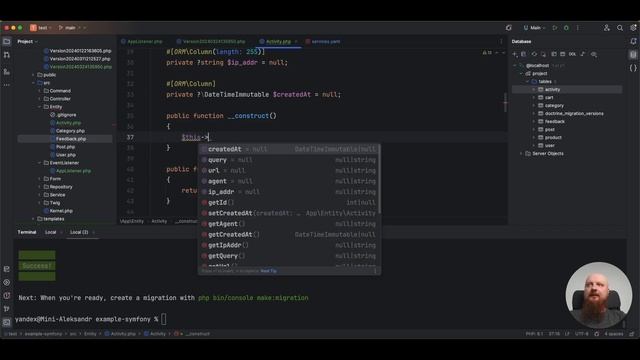Open the Project tool window folder icon

[7, 42]
